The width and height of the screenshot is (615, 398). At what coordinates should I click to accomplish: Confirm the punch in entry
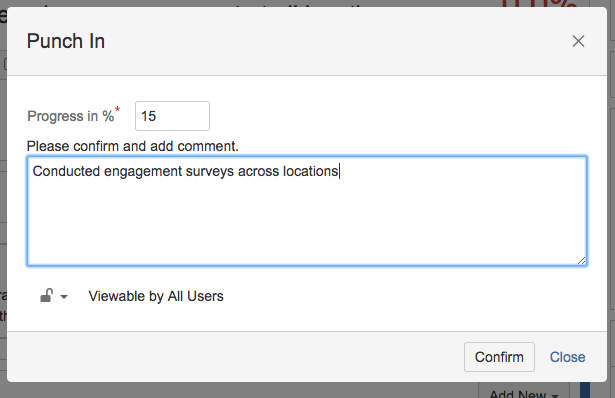coord(499,357)
